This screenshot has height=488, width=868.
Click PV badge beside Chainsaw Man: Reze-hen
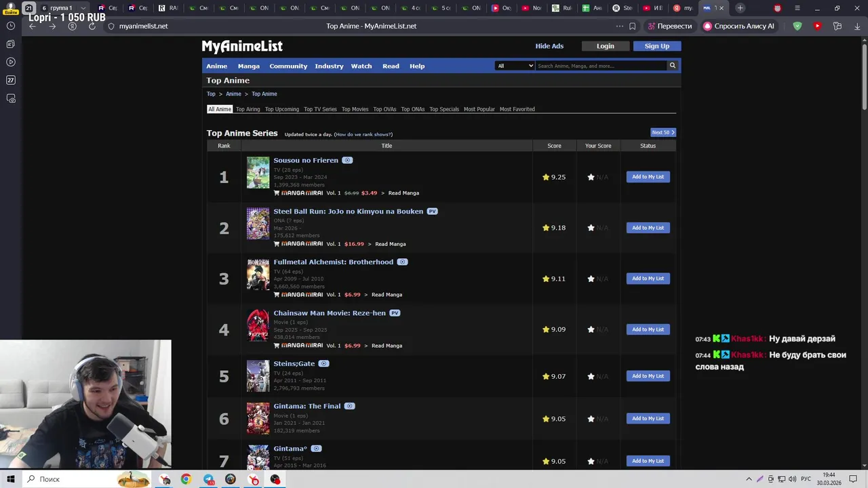(395, 313)
